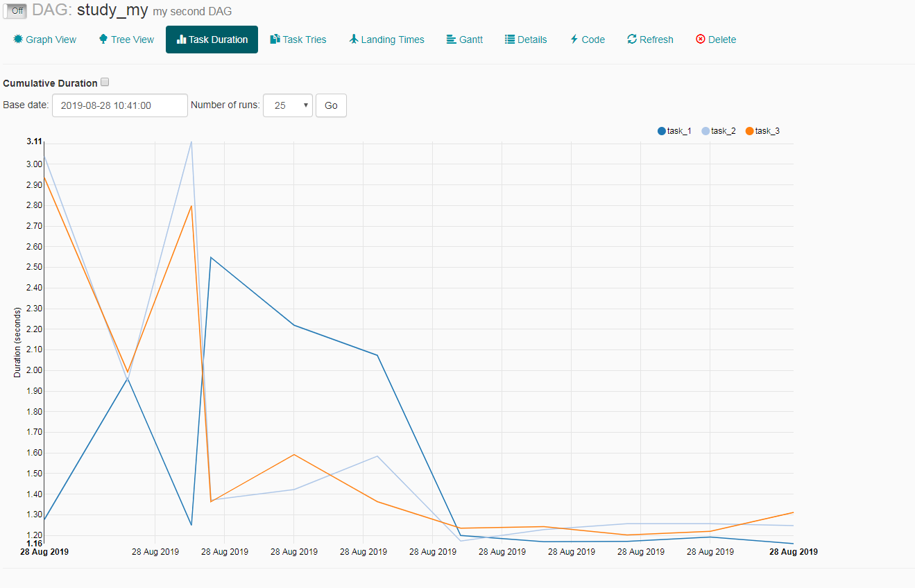
Task: Click the 1.16 minimum y-axis label
Action: 34,543
